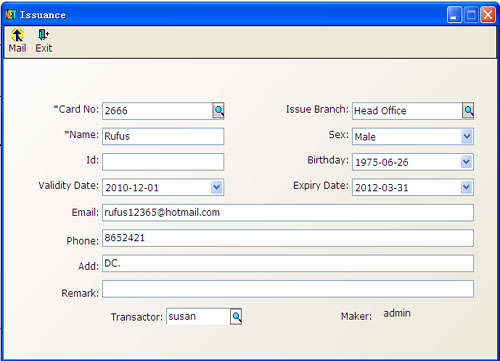Viewport: 500px width, 361px height.
Task: Open Card No lookup search icon
Action: tap(218, 111)
